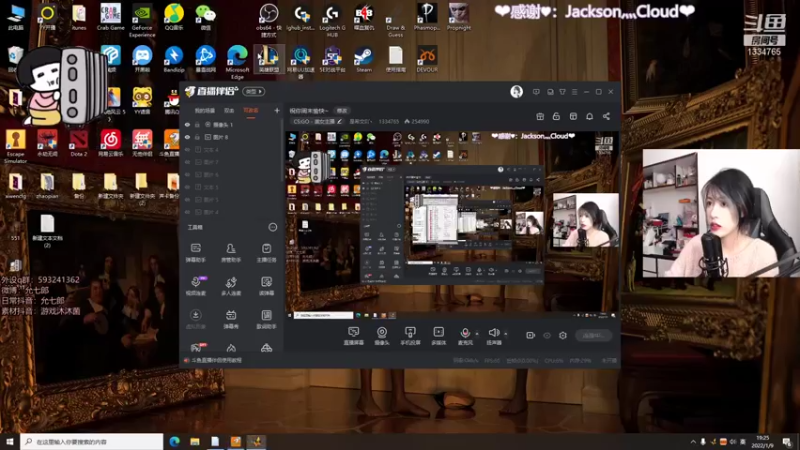Start recording with the camcorder icon
The image size is (800, 450).
pyautogui.click(x=531, y=335)
